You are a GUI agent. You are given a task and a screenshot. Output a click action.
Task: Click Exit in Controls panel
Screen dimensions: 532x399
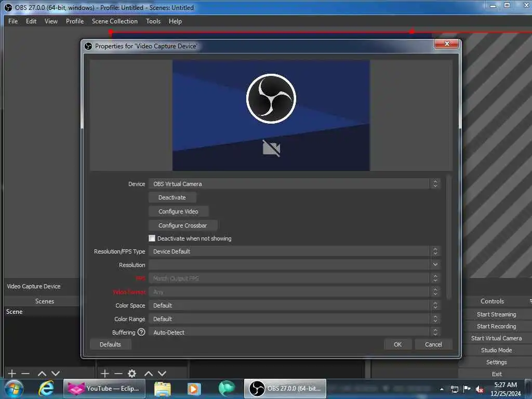pos(496,374)
